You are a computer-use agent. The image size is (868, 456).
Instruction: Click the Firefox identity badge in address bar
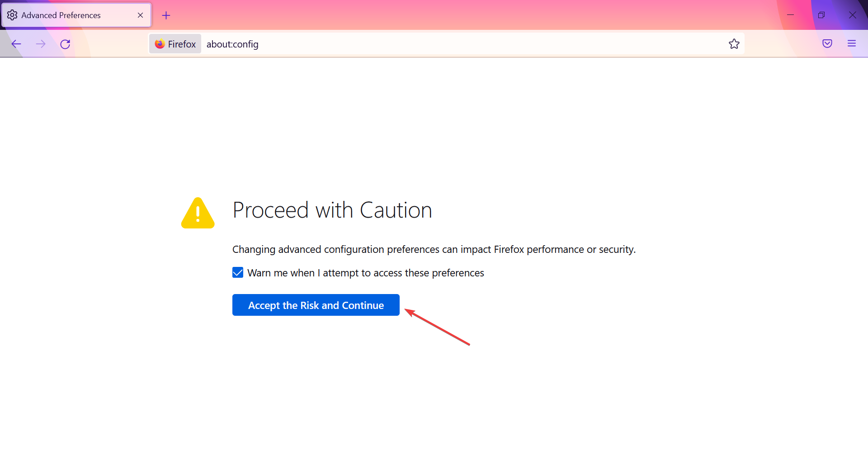pyautogui.click(x=175, y=44)
